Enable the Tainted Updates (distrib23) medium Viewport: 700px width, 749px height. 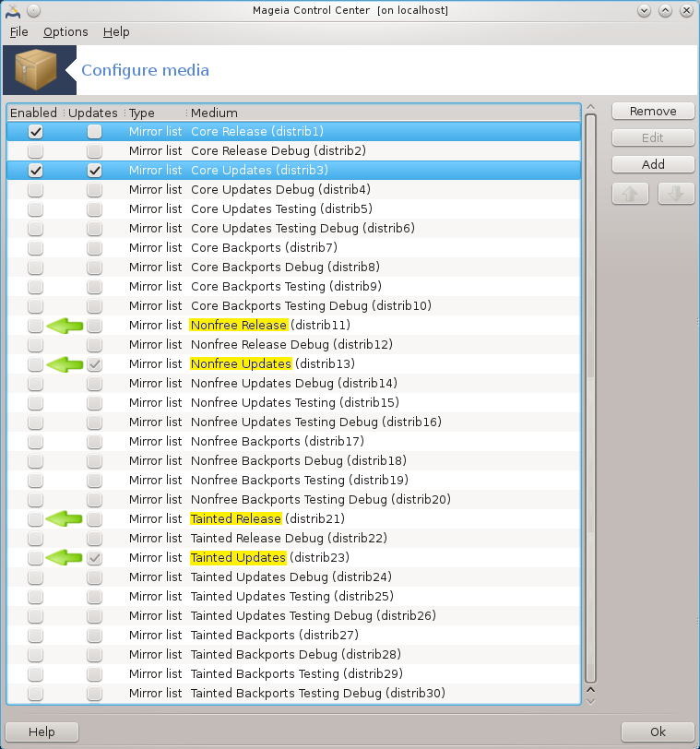[35, 557]
